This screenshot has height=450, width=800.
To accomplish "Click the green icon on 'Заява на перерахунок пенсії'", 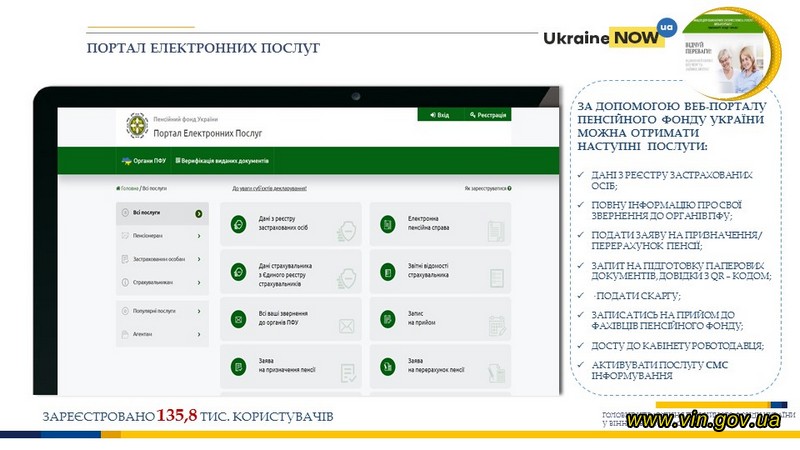I will (388, 366).
